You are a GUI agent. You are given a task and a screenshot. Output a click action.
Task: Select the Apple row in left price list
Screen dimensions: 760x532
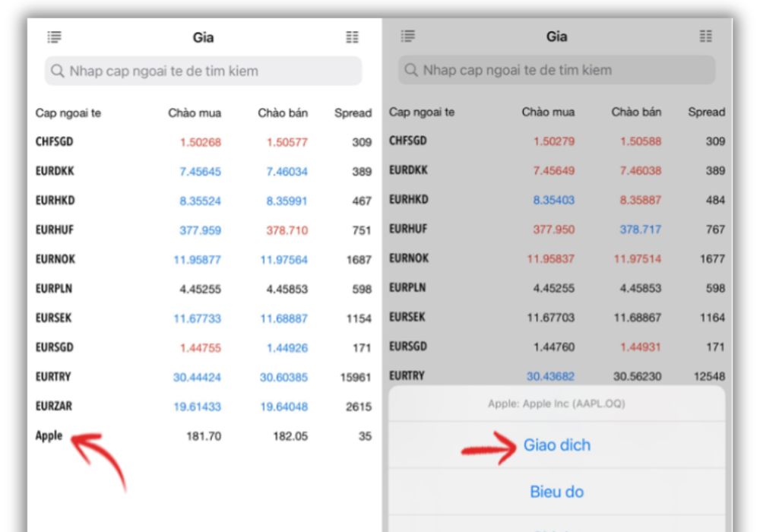point(203,436)
